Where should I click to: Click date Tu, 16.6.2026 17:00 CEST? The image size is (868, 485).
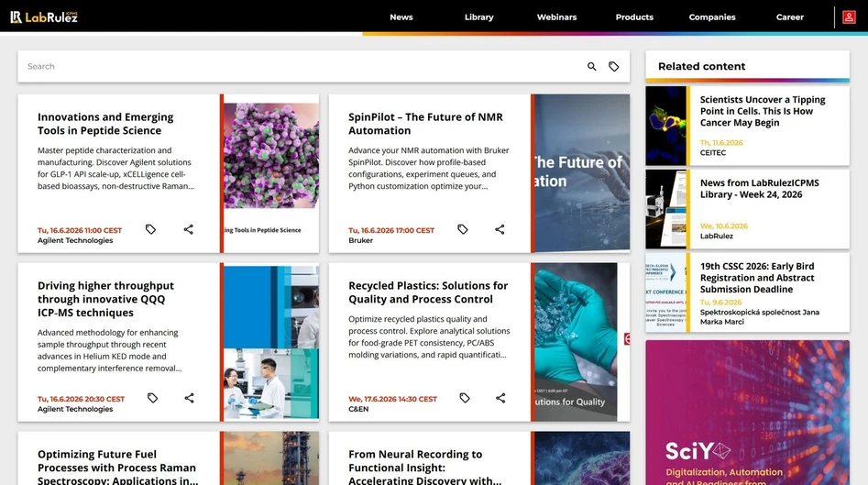pyautogui.click(x=391, y=230)
